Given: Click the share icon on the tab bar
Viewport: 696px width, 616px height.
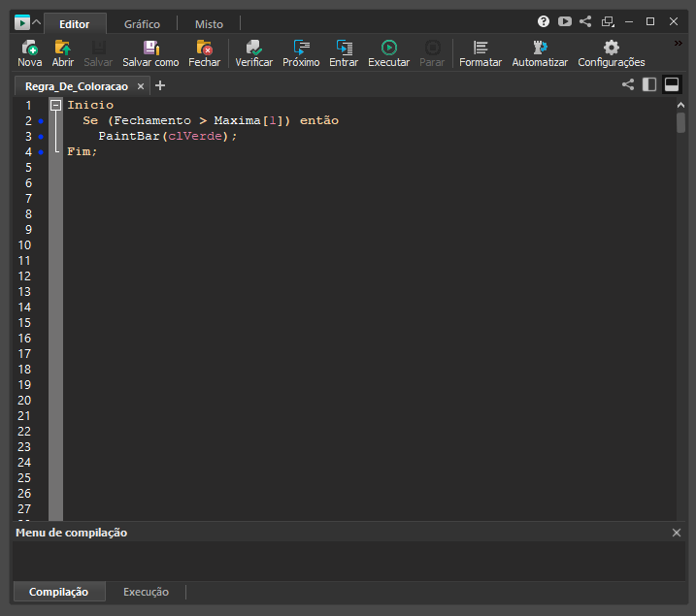Looking at the screenshot, I should coord(628,84).
